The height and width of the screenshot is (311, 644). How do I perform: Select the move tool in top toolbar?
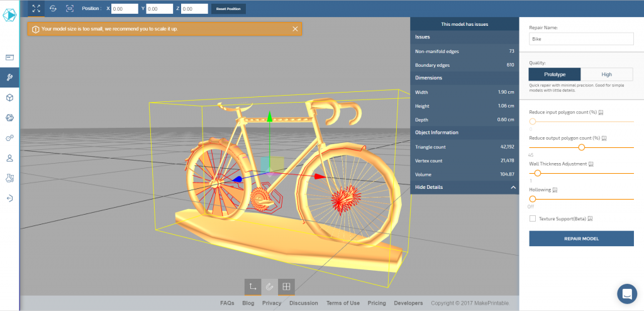tap(35, 9)
